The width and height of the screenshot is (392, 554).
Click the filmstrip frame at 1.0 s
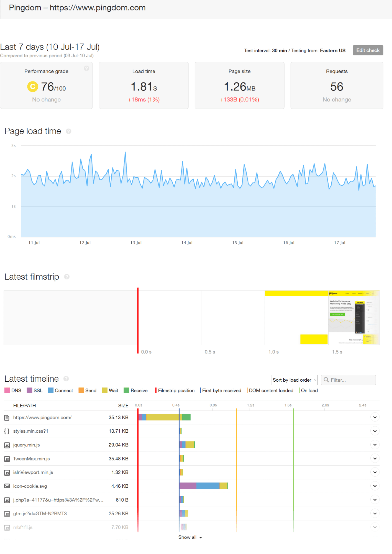pos(296,318)
